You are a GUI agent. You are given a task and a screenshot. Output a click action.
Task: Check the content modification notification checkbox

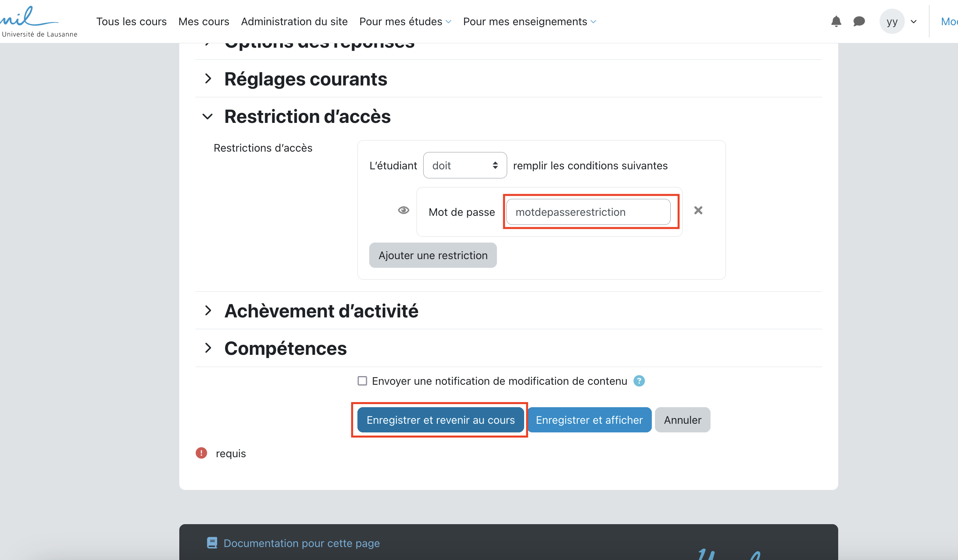[362, 381]
